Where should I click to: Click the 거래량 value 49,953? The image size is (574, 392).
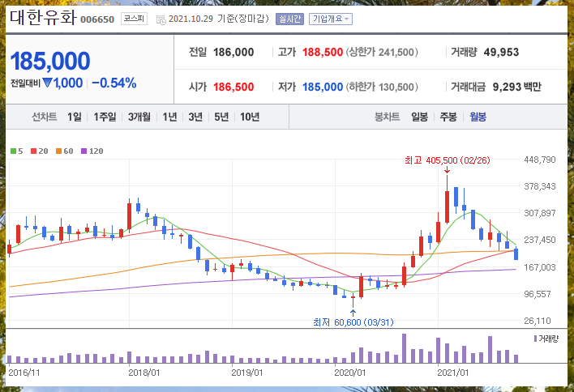click(x=501, y=53)
